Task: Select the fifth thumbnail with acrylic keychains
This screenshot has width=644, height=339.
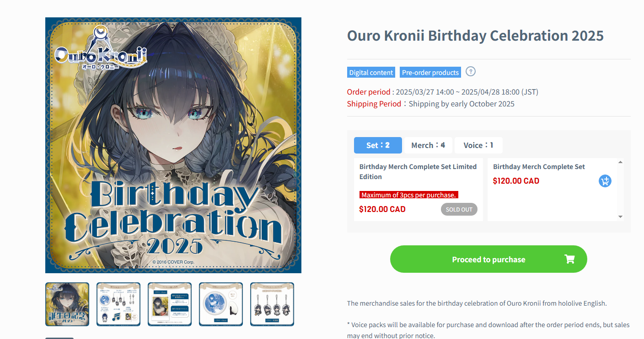Action: tap(272, 304)
